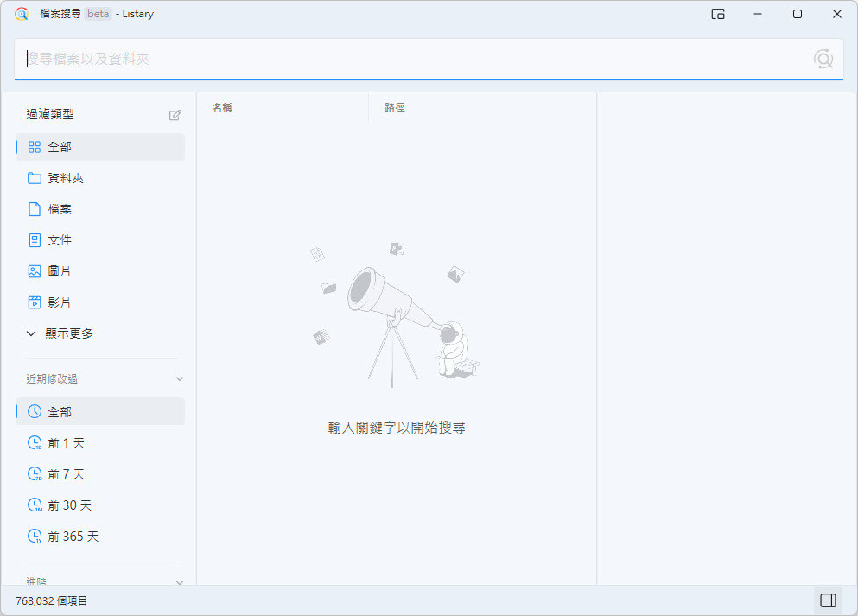The width and height of the screenshot is (858, 616).
Task: Toggle compact window mode icon in title bar
Action: (718, 14)
